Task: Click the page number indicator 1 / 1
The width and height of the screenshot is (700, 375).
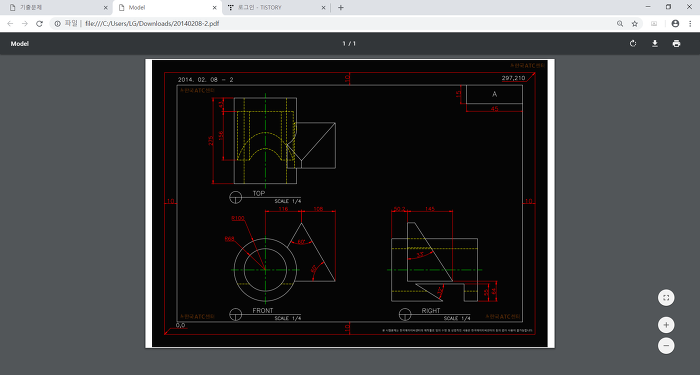Action: (349, 43)
